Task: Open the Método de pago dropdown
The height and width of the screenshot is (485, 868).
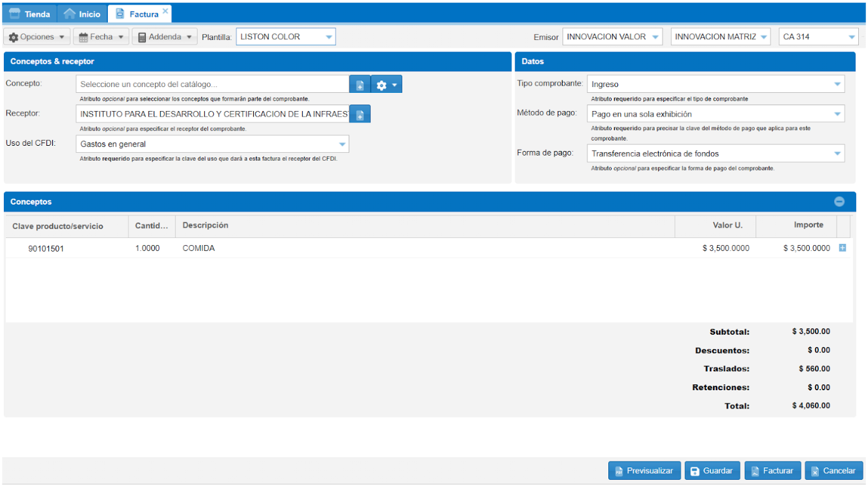Action: coord(837,114)
